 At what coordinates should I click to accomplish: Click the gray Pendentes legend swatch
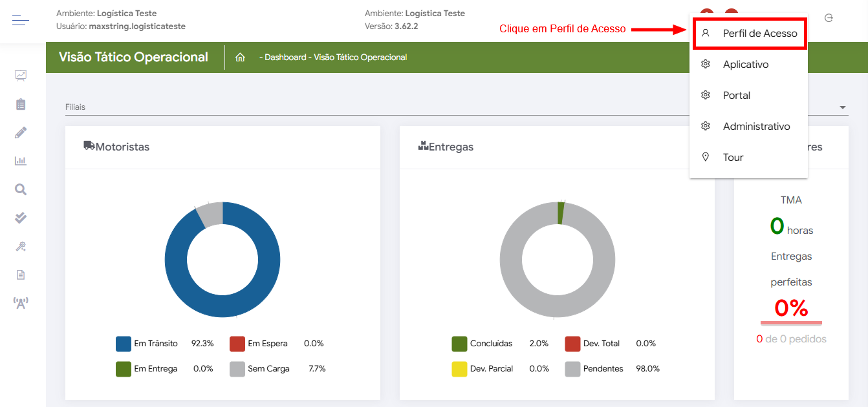(572, 369)
